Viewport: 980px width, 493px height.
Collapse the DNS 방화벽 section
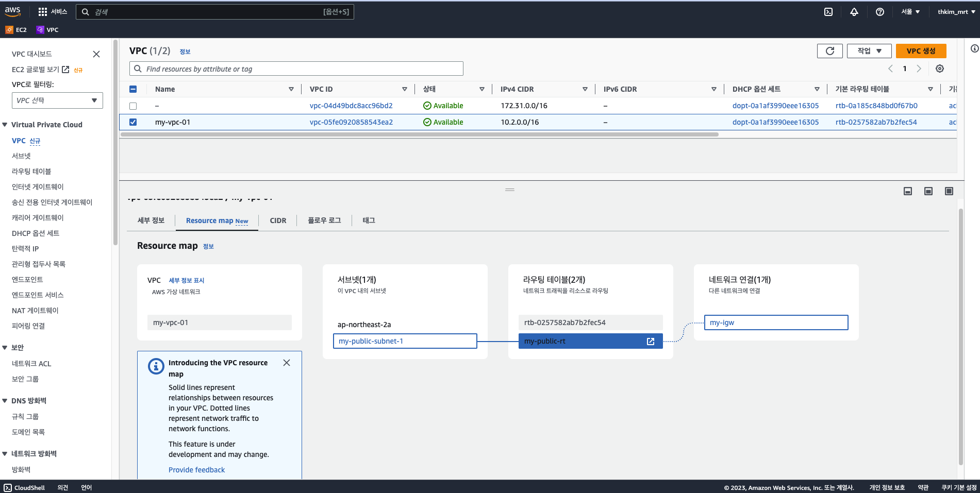tap(5, 401)
